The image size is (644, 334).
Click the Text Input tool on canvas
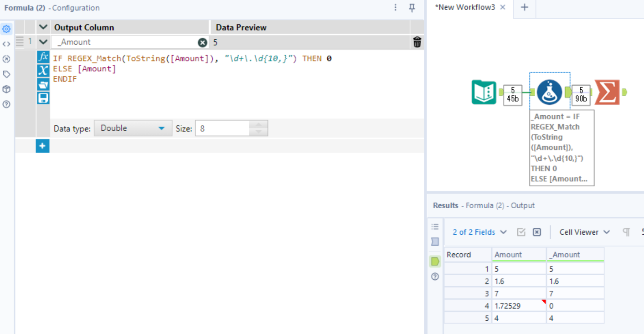[x=484, y=92]
